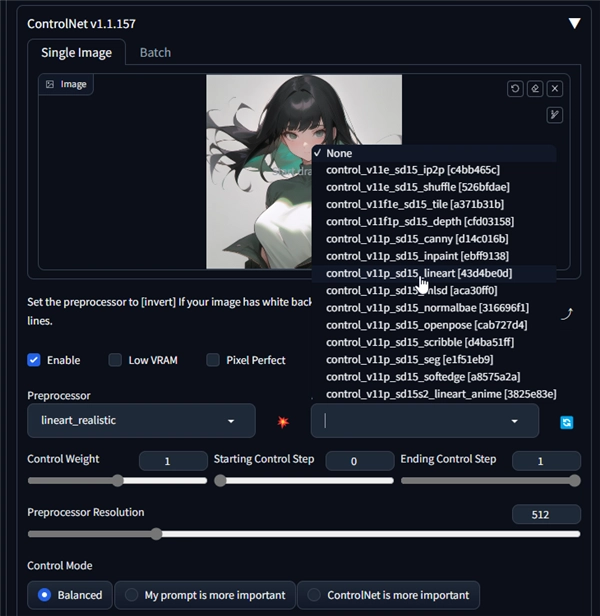Viewport: 600px width, 616px height.
Task: Enable the Pixel Perfect checkbox
Action: (213, 360)
